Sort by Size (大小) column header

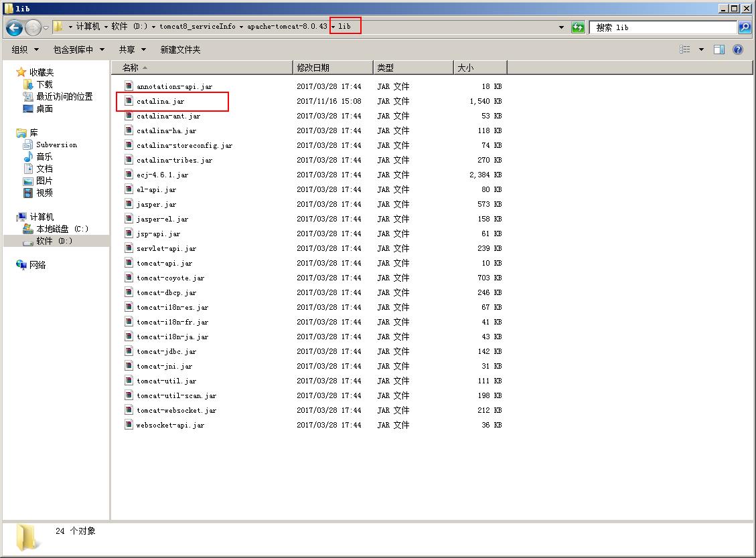[481, 68]
